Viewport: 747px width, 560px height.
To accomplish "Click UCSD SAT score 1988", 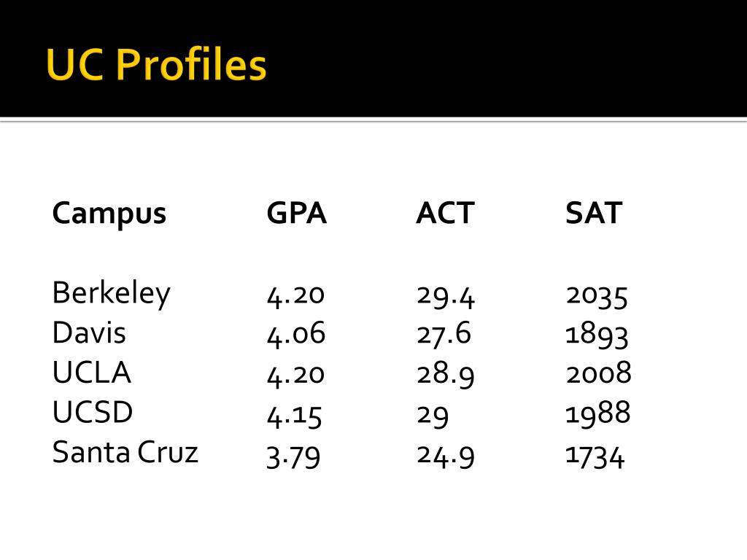I will (x=597, y=413).
